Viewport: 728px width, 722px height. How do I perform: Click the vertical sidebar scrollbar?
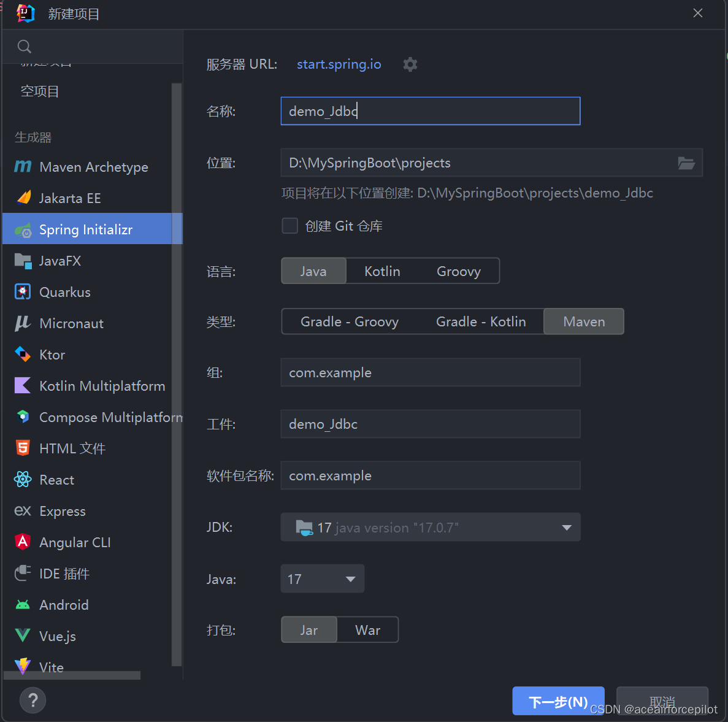177,374
